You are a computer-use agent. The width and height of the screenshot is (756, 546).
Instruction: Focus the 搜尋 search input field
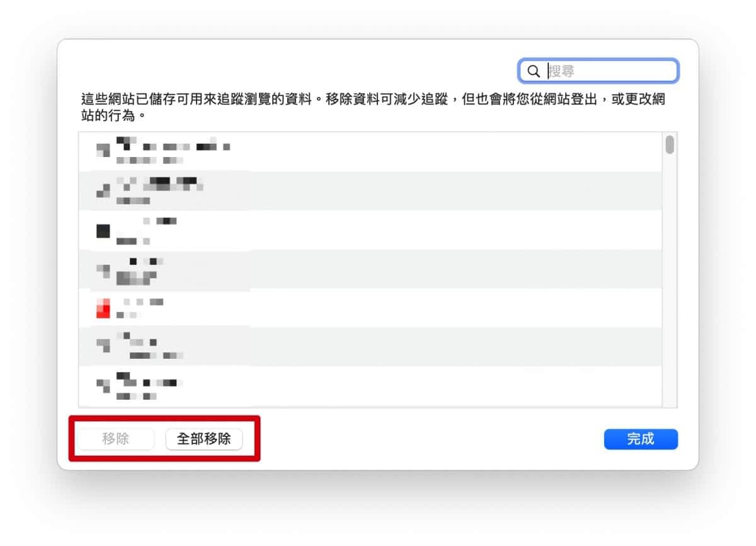click(608, 71)
